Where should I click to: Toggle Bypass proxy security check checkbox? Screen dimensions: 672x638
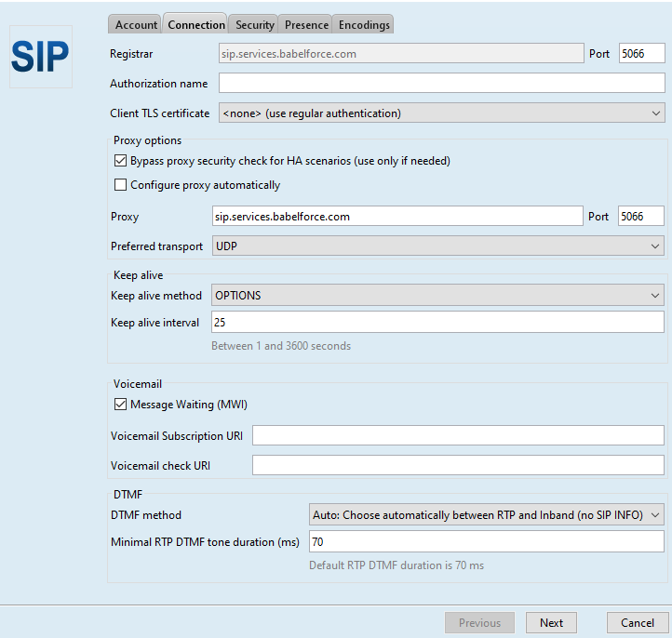pos(120,161)
